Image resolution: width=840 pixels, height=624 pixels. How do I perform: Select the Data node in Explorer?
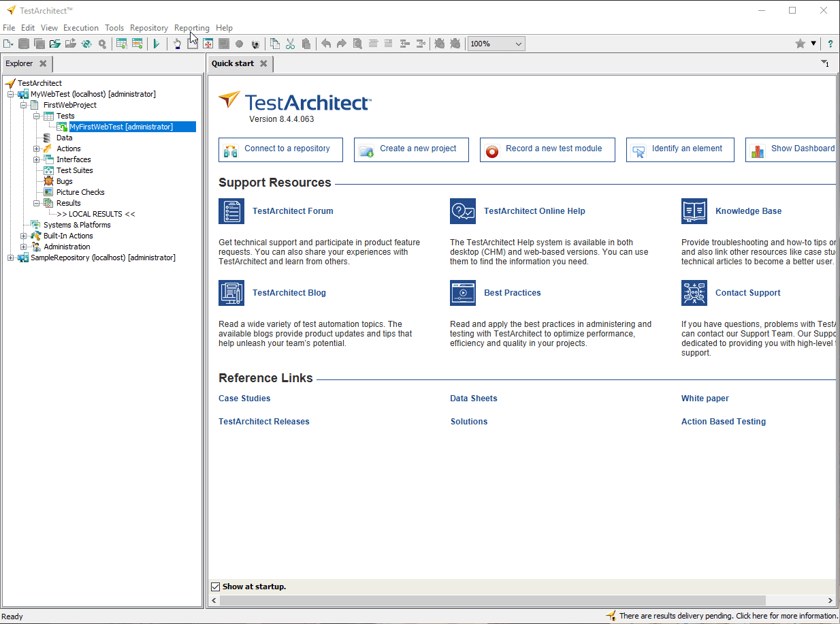64,138
